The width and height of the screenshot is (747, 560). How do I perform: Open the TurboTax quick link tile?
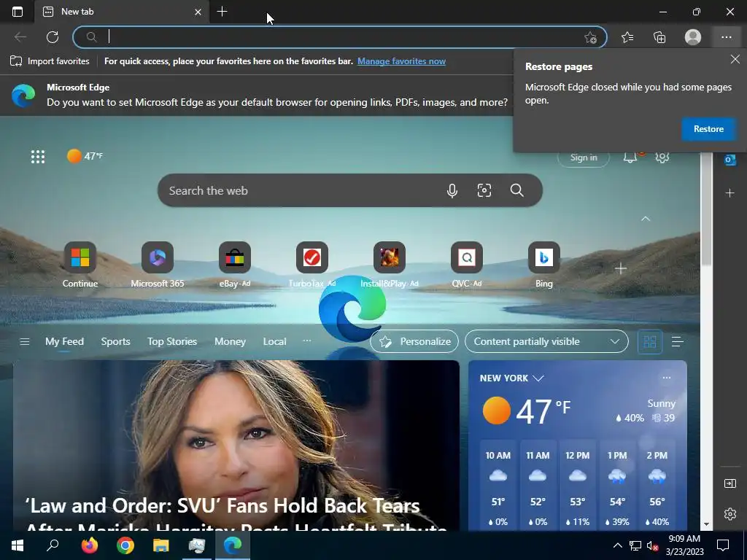pyautogui.click(x=312, y=265)
